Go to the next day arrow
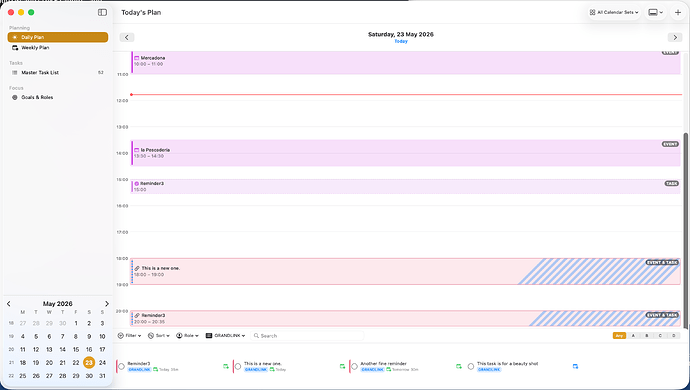 tap(675, 37)
